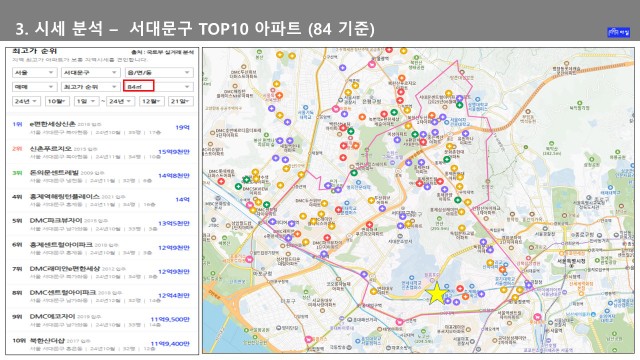Open the 최고가 순위 sort dropdown
The height and width of the screenshot is (360, 640).
point(90,87)
